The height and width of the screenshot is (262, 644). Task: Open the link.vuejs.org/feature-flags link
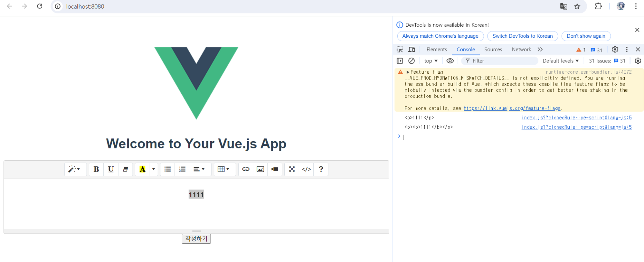pos(512,108)
